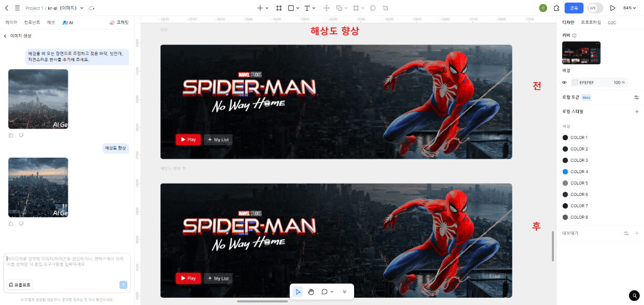The height and width of the screenshot is (305, 644).
Task: Click the search magnifier button
Action: tap(634, 296)
